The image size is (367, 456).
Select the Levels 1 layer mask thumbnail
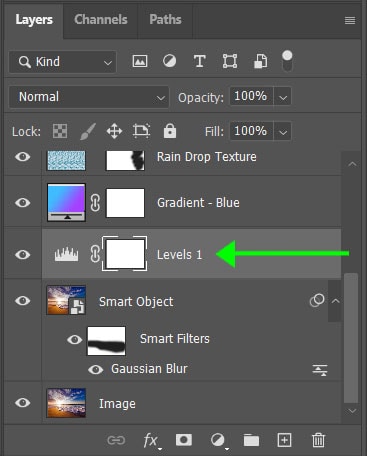(x=125, y=254)
